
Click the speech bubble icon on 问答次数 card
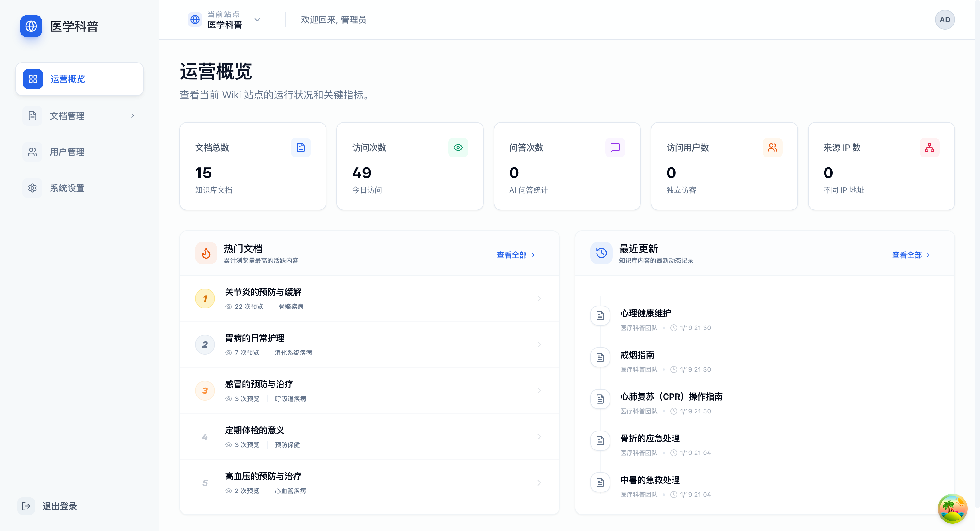615,148
